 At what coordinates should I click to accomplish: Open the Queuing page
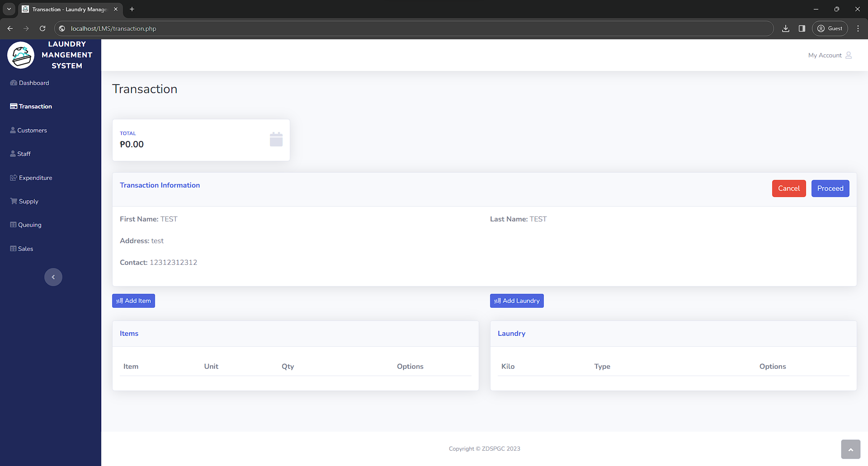click(26, 225)
